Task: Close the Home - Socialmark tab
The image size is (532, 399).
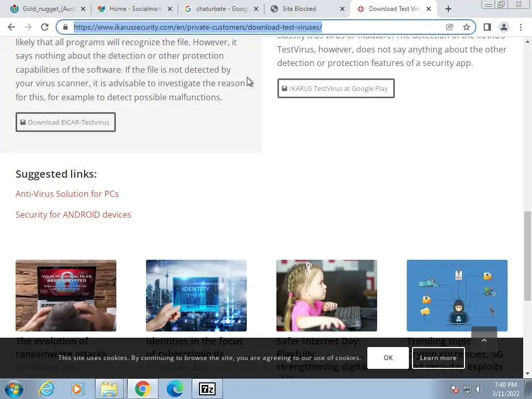Action: [x=170, y=9]
